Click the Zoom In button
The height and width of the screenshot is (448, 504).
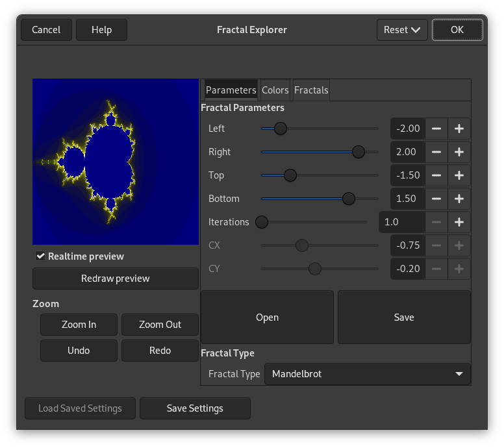click(x=79, y=325)
